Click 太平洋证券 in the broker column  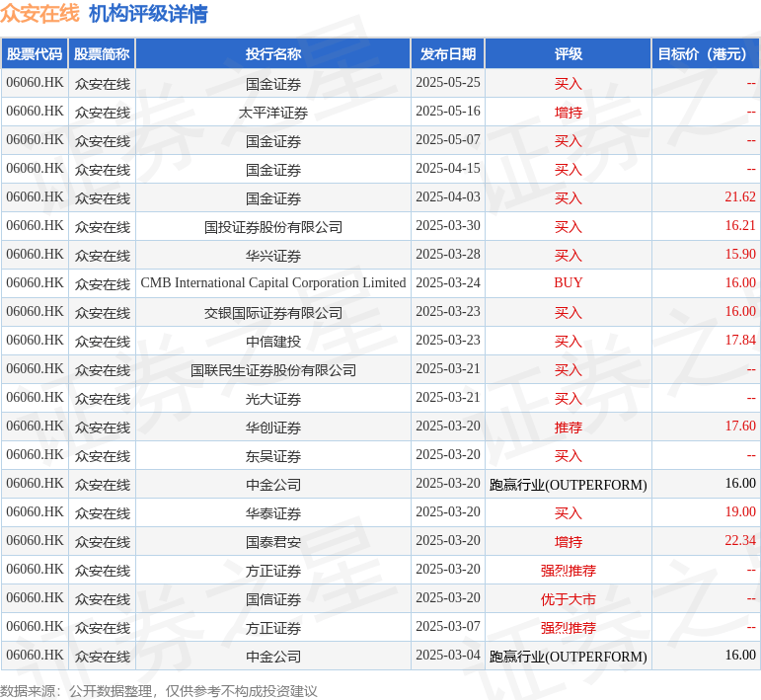pyautogui.click(x=273, y=113)
